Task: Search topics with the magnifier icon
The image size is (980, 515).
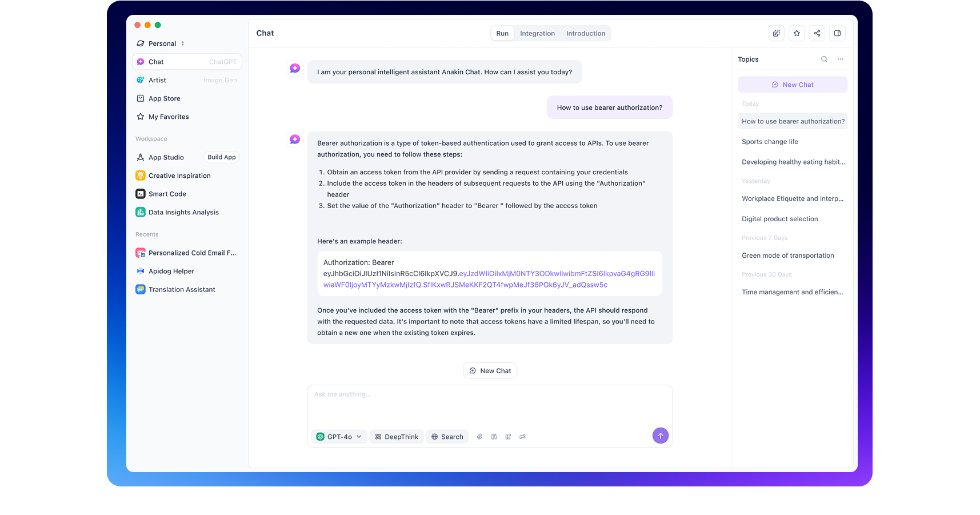Action: (x=824, y=59)
